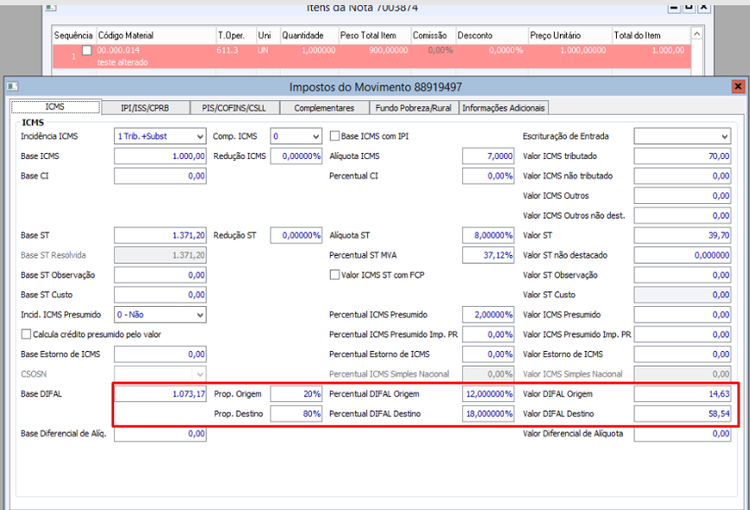The width and height of the screenshot is (750, 510).
Task: Click the Quantidade column header in Itens da Nota
Action: click(309, 35)
